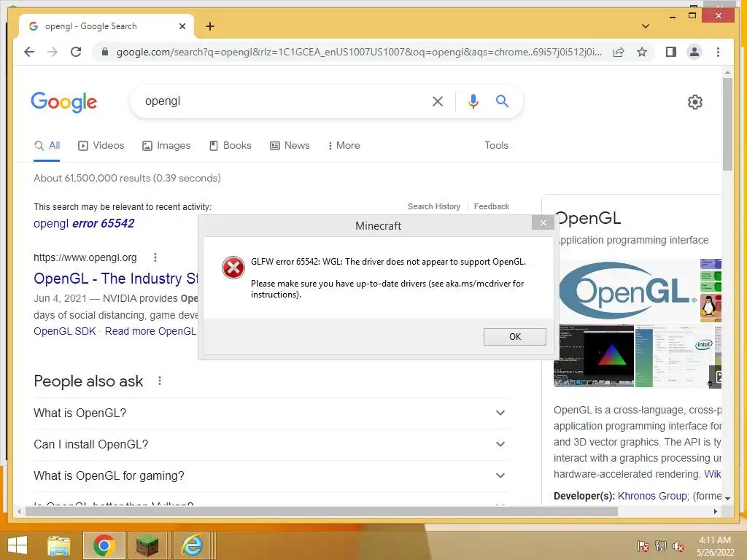This screenshot has width=747, height=560.
Task: Click the Google logo
Action: point(64,102)
